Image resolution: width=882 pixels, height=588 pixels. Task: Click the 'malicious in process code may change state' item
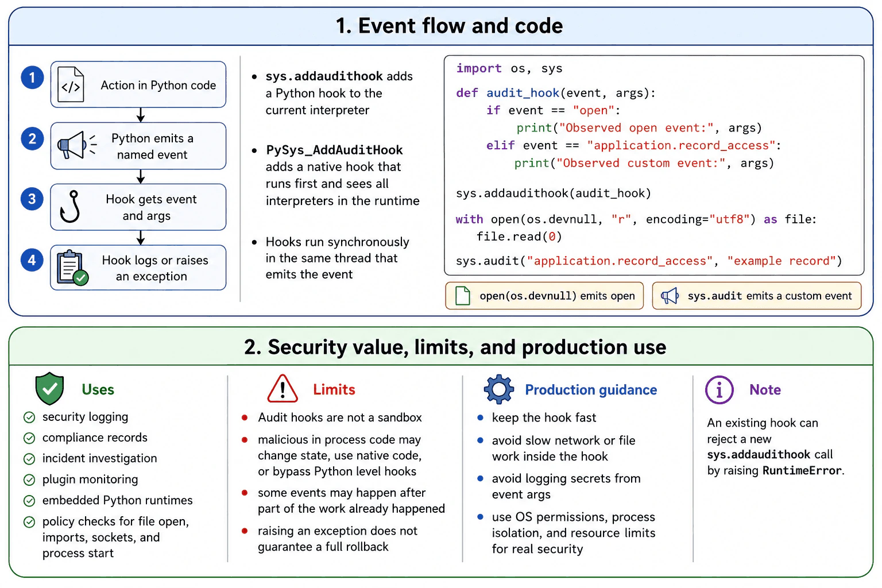(340, 455)
